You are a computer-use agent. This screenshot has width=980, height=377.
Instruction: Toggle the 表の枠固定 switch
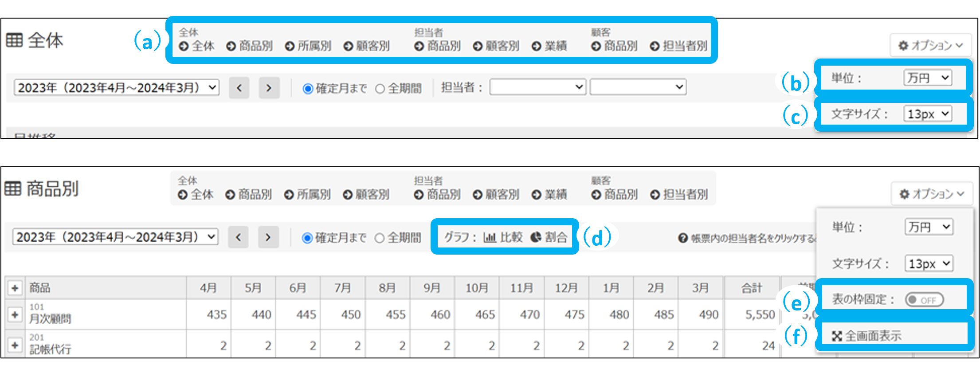(x=924, y=300)
